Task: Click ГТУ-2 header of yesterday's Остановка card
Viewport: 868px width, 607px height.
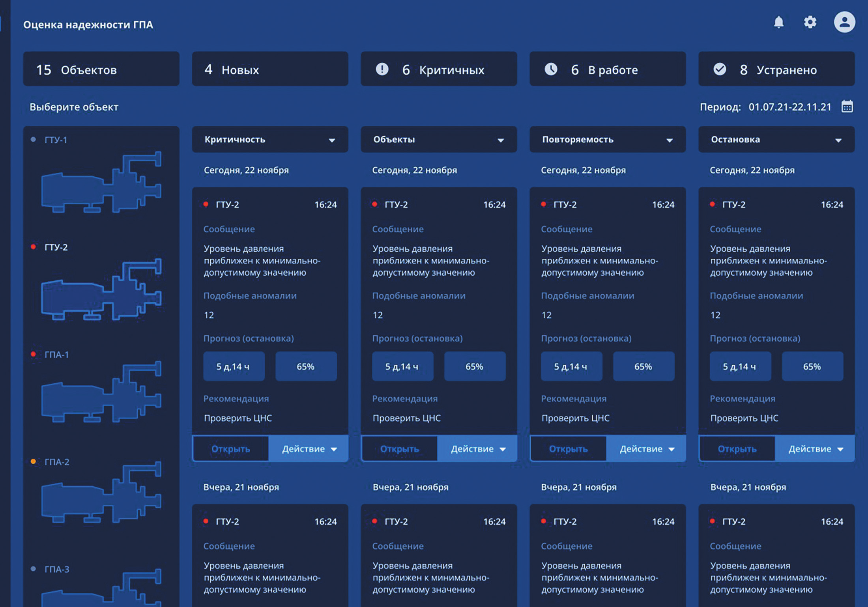Action: coord(734,522)
